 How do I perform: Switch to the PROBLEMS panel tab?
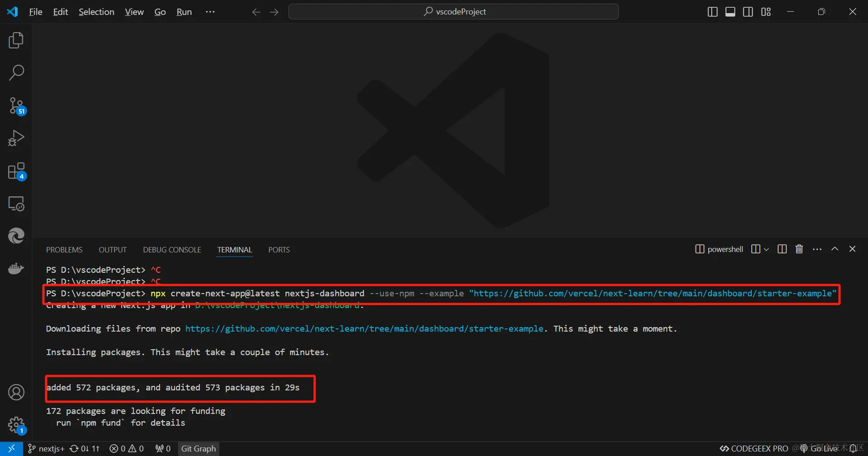coord(64,250)
